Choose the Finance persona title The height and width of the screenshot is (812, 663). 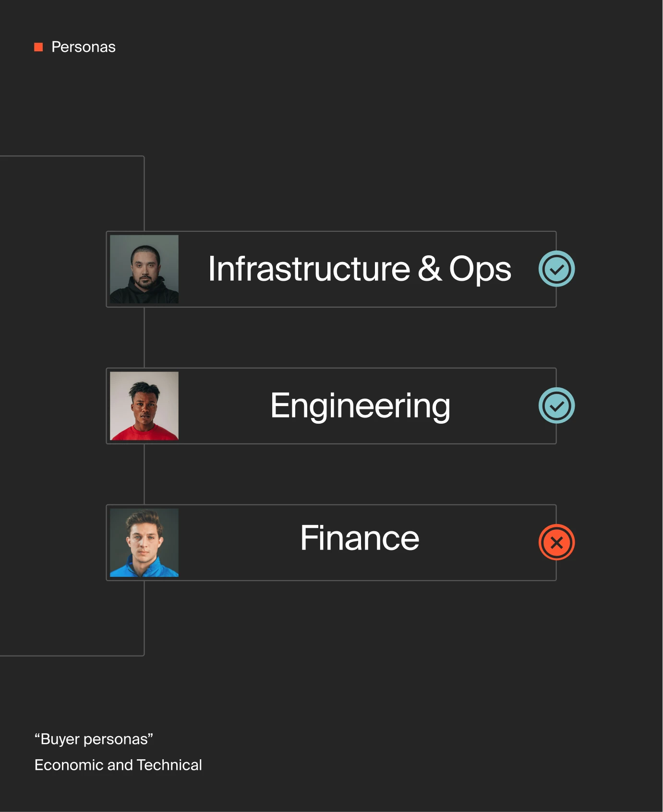(x=360, y=538)
